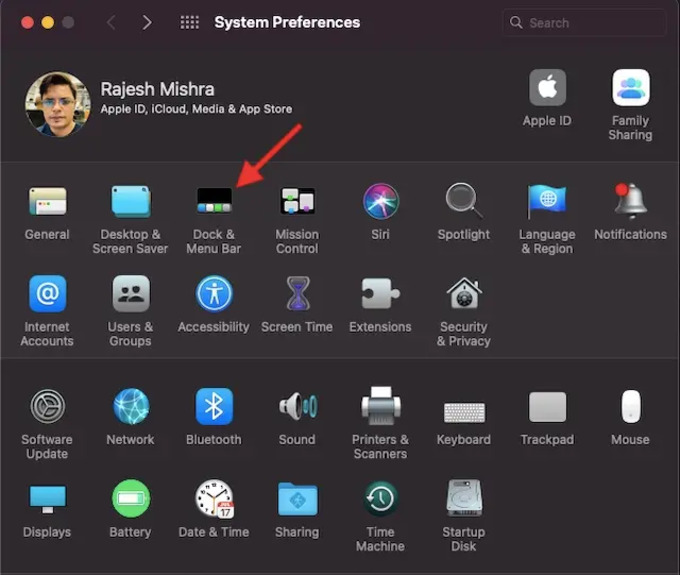Close the System Preferences window
680x575 pixels.
[27, 22]
